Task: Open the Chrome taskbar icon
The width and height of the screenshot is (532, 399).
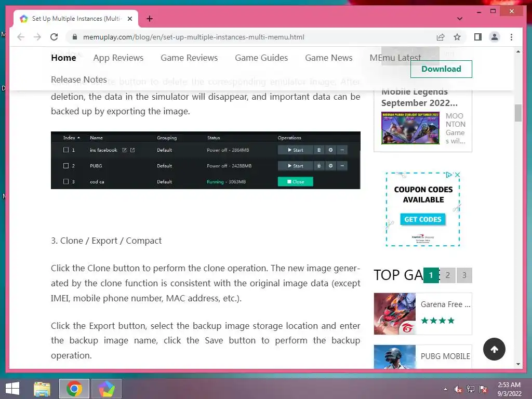Action: point(74,389)
